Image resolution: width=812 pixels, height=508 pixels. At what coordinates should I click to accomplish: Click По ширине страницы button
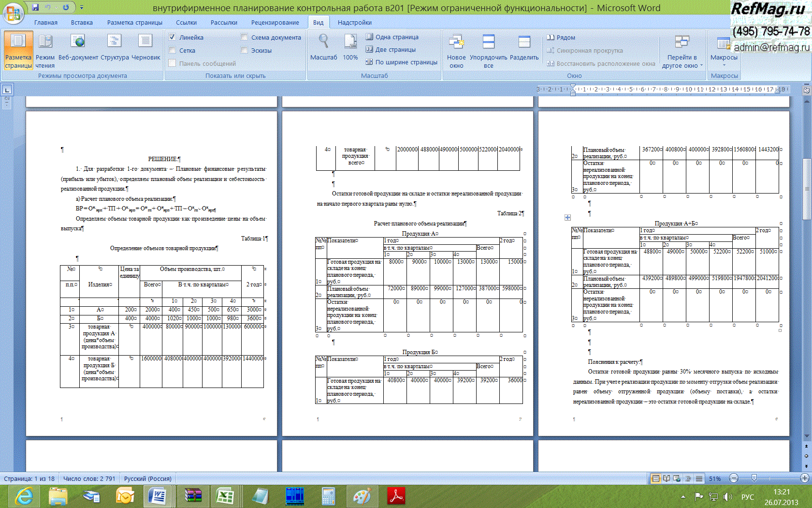pos(401,62)
